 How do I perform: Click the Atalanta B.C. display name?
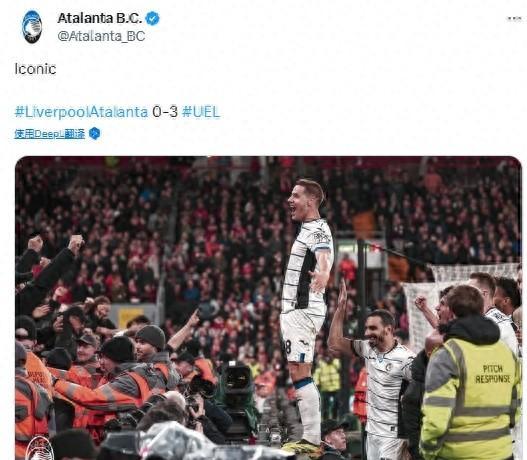pos(99,18)
